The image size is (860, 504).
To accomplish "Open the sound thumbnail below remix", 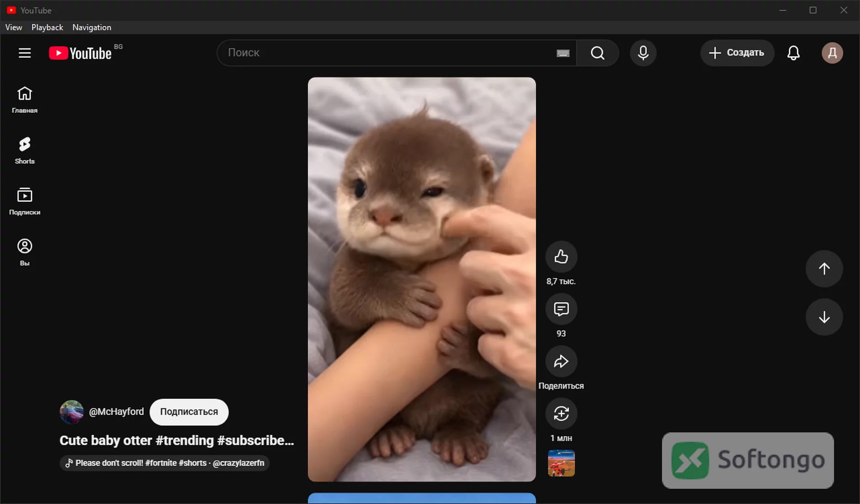I will [x=561, y=463].
